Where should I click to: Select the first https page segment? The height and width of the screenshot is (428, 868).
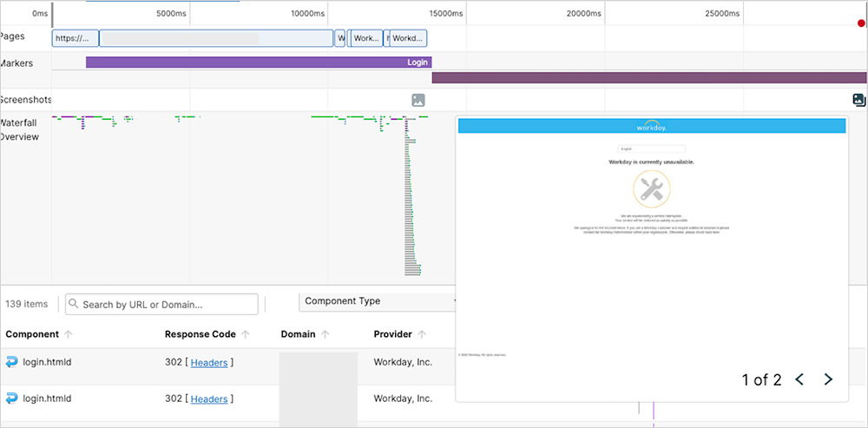point(76,38)
